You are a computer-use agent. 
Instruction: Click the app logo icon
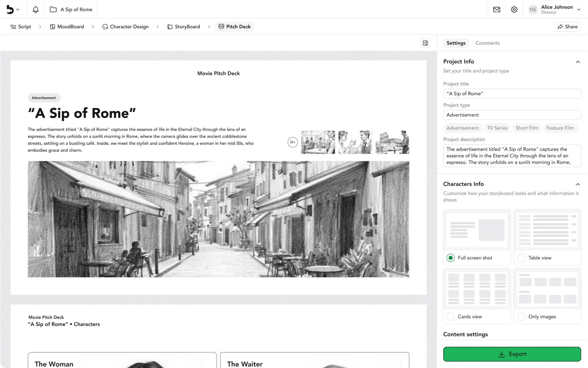tap(10, 10)
